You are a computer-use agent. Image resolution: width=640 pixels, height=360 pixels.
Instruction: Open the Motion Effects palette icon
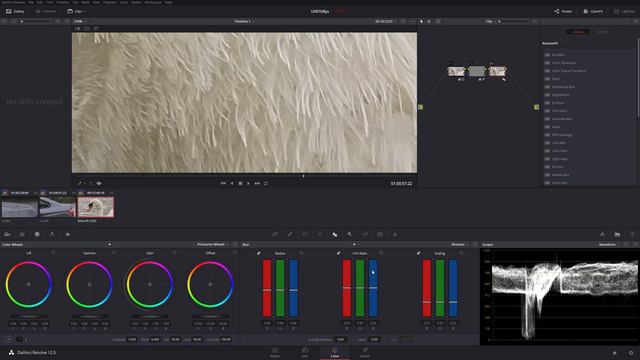[x=68, y=234]
